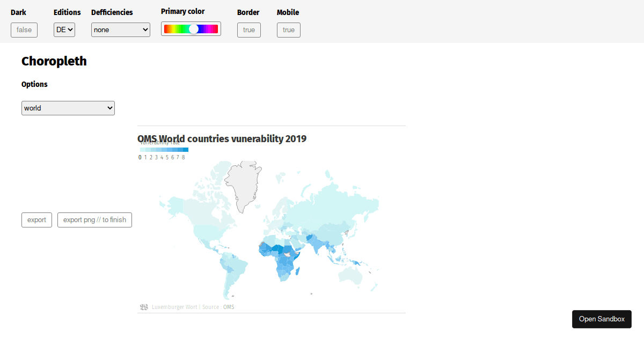This screenshot has height=338, width=644.
Task: Toggle the Border option set to true
Action: point(248,30)
